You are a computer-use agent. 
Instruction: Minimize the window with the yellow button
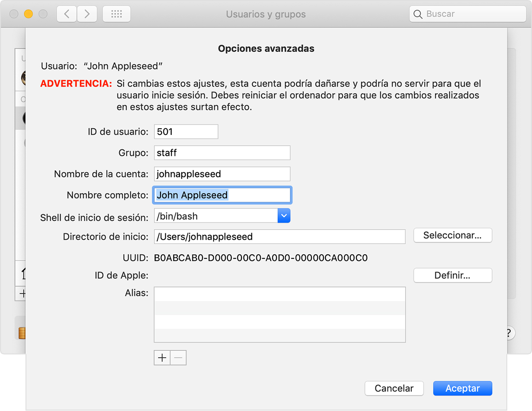(x=28, y=14)
